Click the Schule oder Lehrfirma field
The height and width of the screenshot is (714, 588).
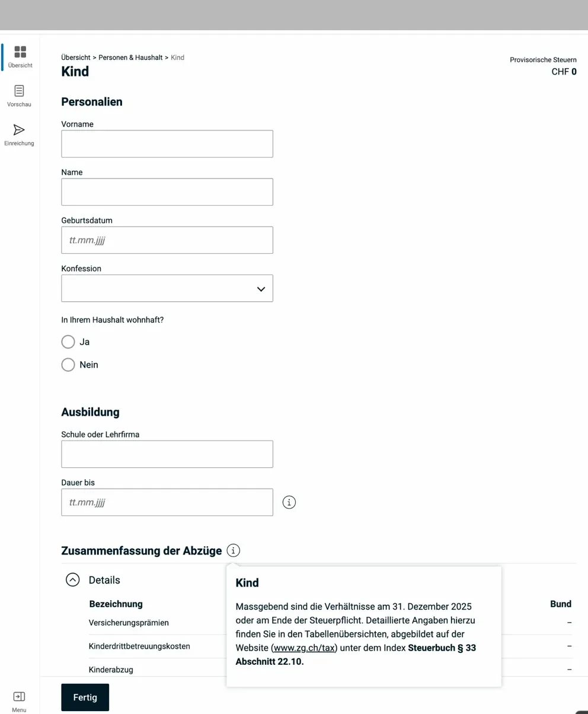pyautogui.click(x=167, y=454)
